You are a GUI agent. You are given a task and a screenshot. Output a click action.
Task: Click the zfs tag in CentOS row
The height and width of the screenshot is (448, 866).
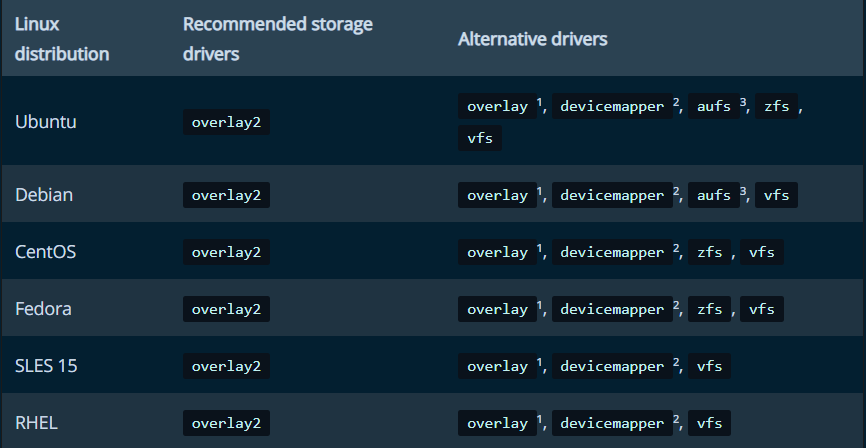709,252
